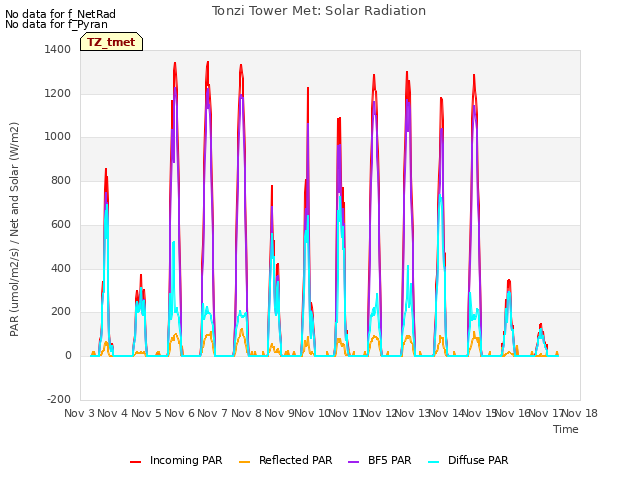Click the 'Time' x-axis label
640x480 pixels.
click(566, 429)
